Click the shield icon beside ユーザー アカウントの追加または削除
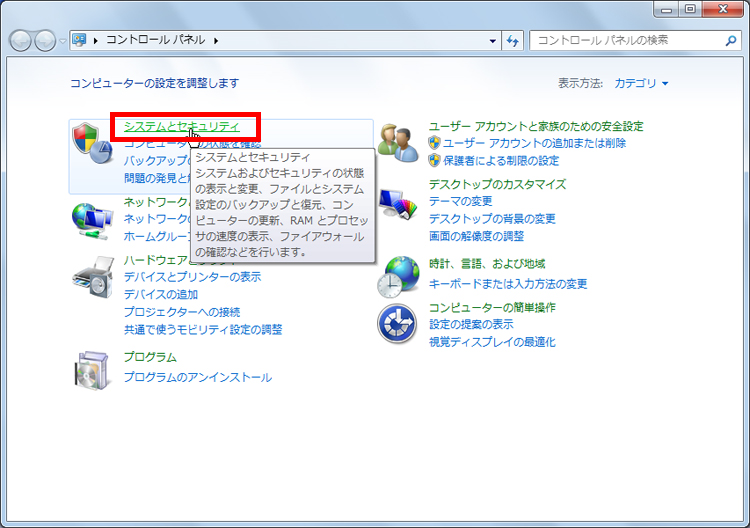750x528 pixels. coord(434,143)
